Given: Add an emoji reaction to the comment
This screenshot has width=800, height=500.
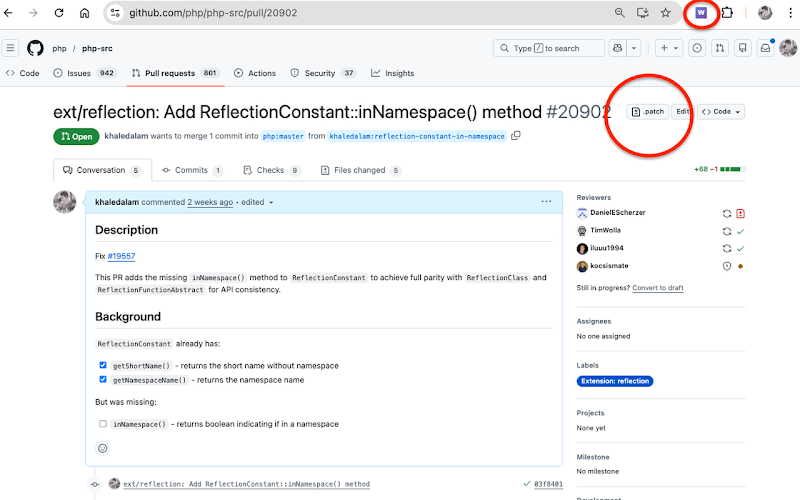Looking at the screenshot, I should [x=103, y=448].
